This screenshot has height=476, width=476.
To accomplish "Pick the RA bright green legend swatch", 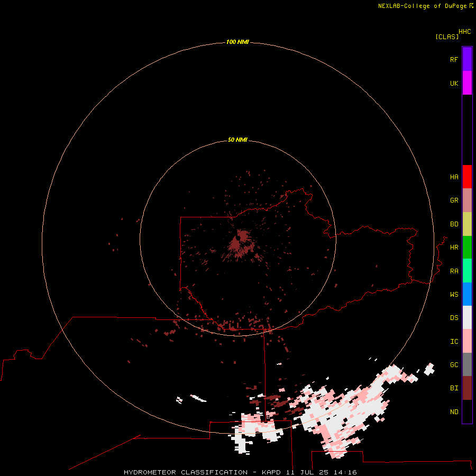I will (467, 271).
